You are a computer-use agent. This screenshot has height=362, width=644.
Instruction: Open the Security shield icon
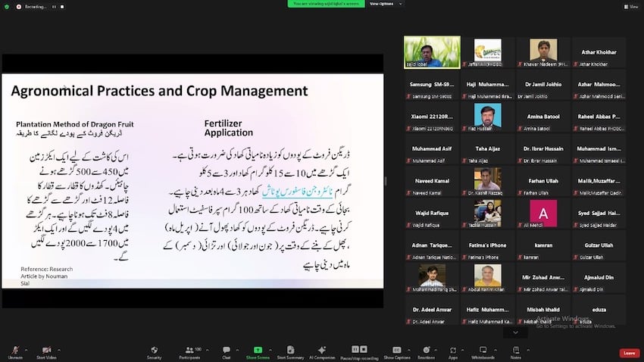coord(154,351)
